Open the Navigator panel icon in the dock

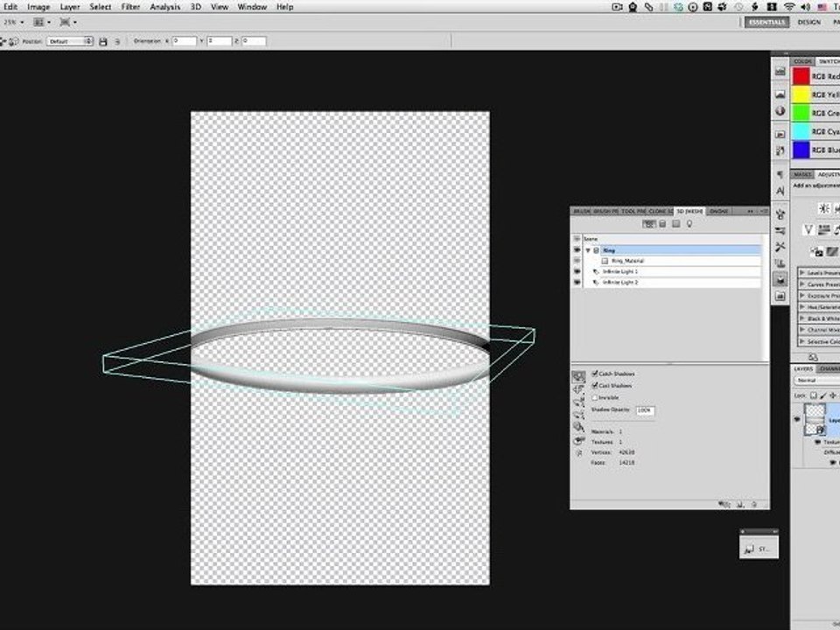[780, 94]
